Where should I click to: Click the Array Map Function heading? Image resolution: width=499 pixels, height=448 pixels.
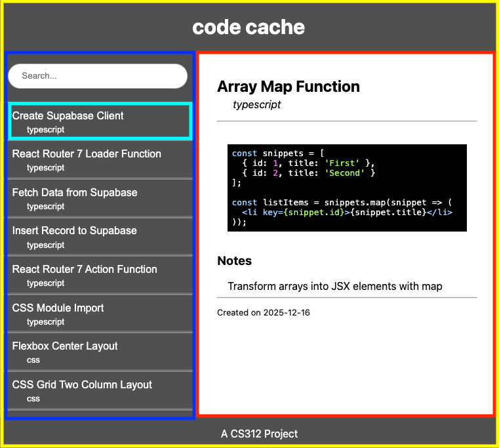click(x=289, y=87)
